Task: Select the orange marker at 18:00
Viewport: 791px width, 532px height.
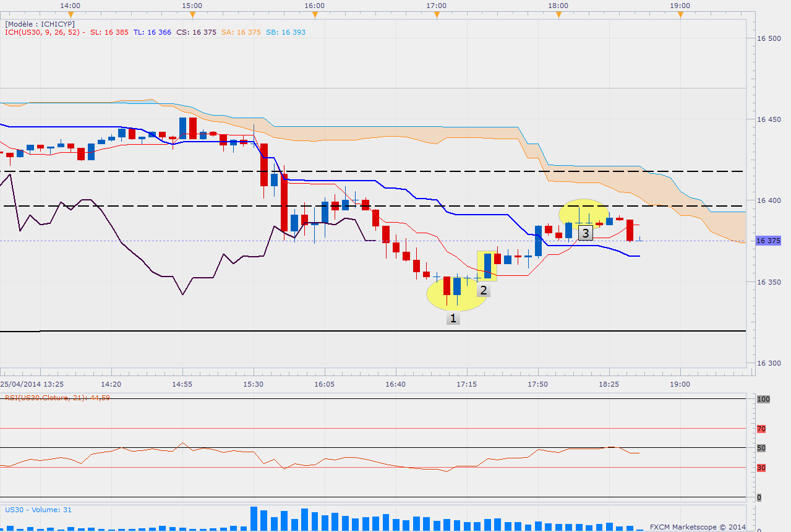Action: click(558, 14)
